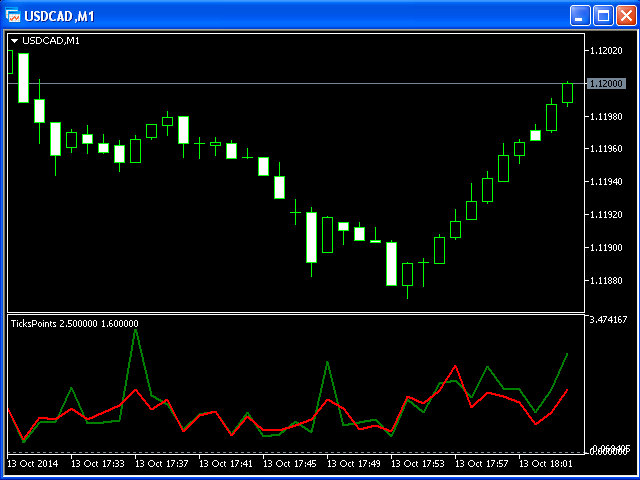Close the USDCAD,M1 chart window
The height and width of the screenshot is (480, 640).
pos(625,15)
